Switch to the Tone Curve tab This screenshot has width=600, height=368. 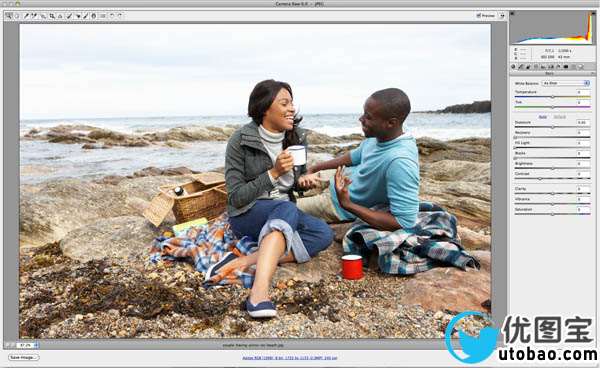point(521,67)
